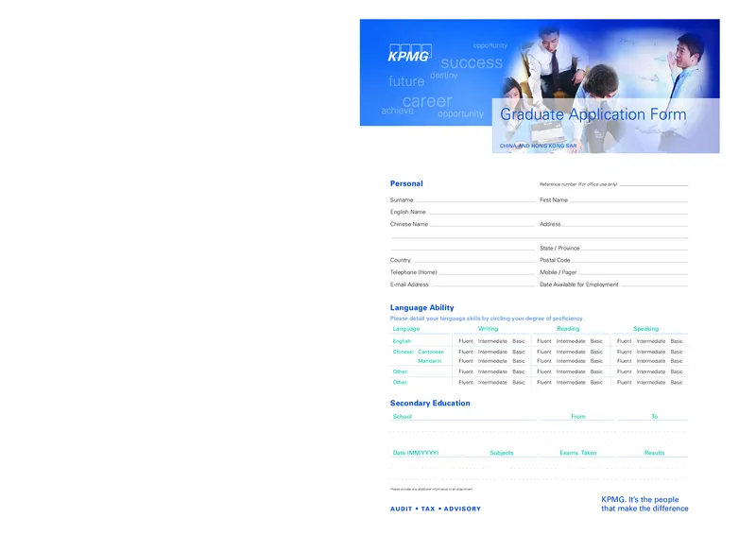
Task: Click the Mobile / Pager field
Action: click(632, 272)
